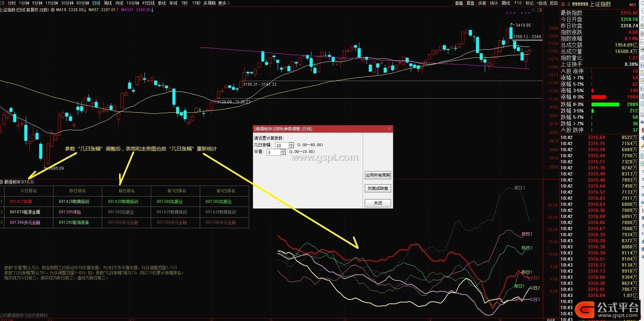This screenshot has width=644, height=321.
Task: Activate 画线 drawing tools
Action: [x=506, y=3]
